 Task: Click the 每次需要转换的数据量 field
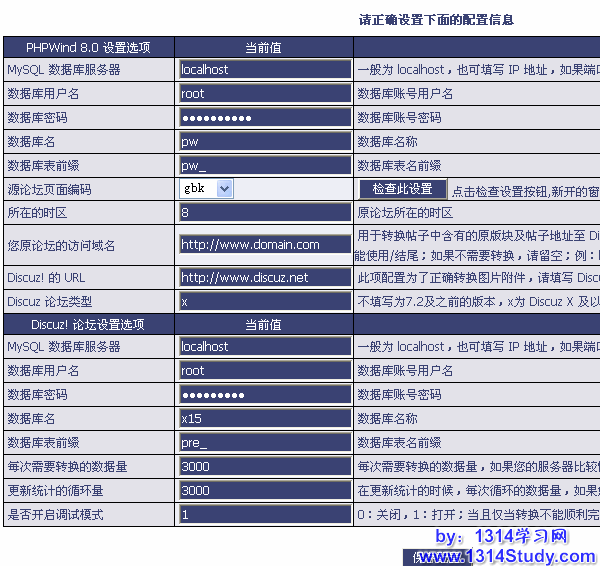click(264, 467)
